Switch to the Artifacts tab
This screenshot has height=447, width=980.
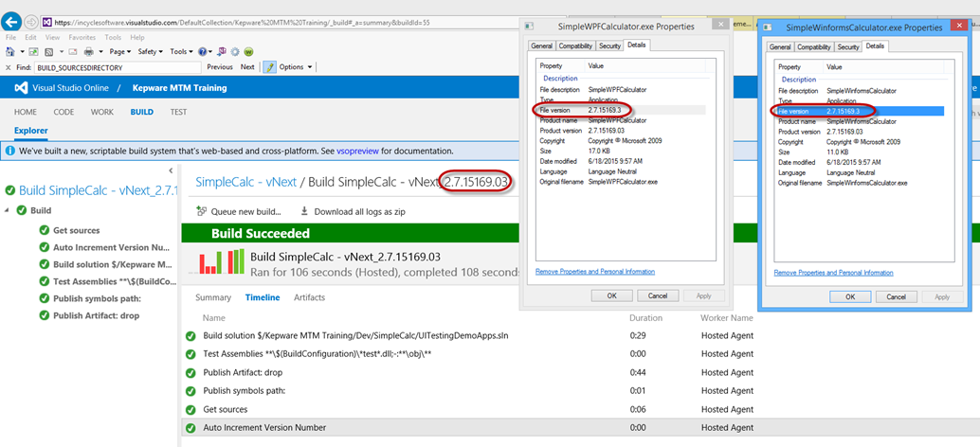309,297
